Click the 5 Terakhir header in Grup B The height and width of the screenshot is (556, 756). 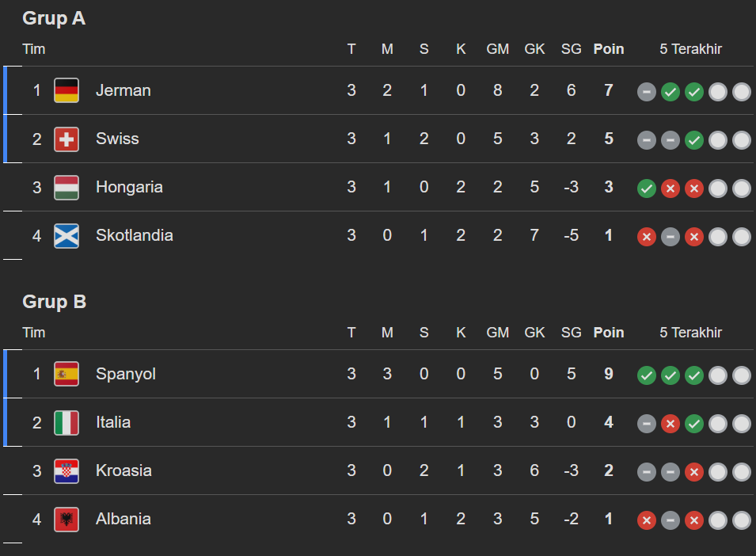point(690,333)
